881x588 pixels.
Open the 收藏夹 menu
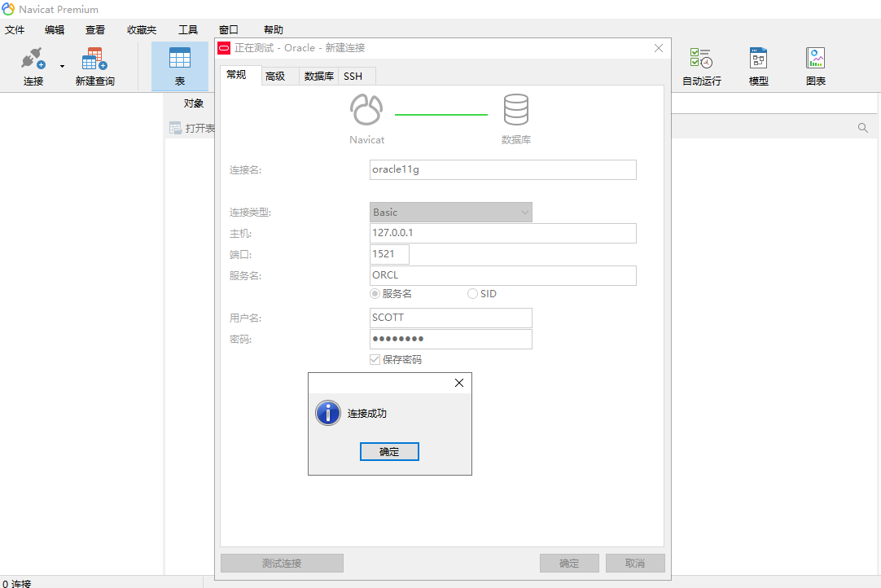[142, 30]
